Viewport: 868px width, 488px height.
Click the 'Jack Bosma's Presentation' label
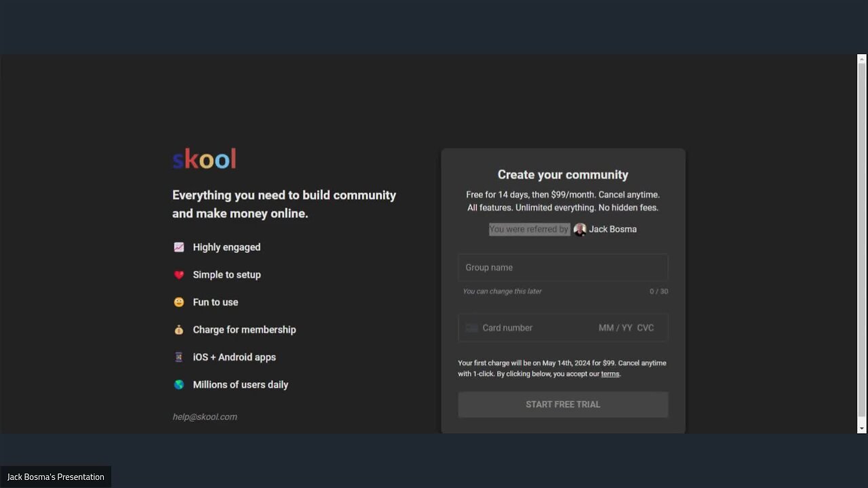(x=56, y=477)
